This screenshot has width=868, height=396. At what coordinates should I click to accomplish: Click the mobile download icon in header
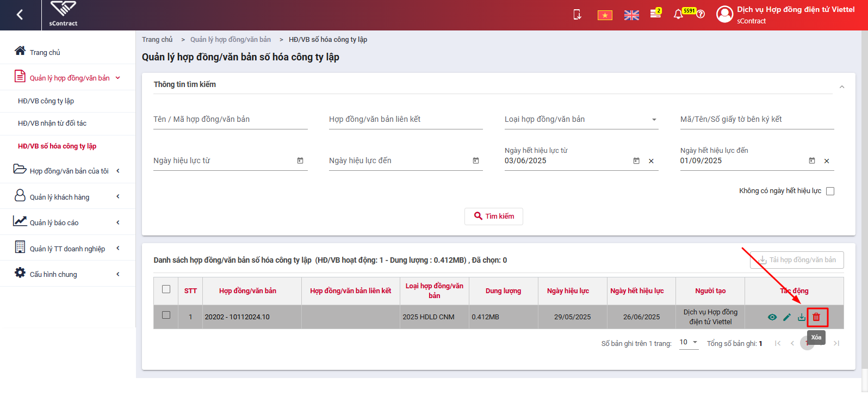578,15
